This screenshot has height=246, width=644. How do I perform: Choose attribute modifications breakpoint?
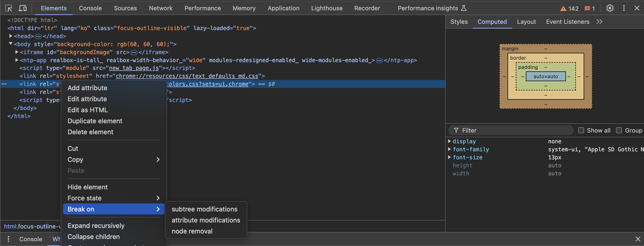[206, 220]
